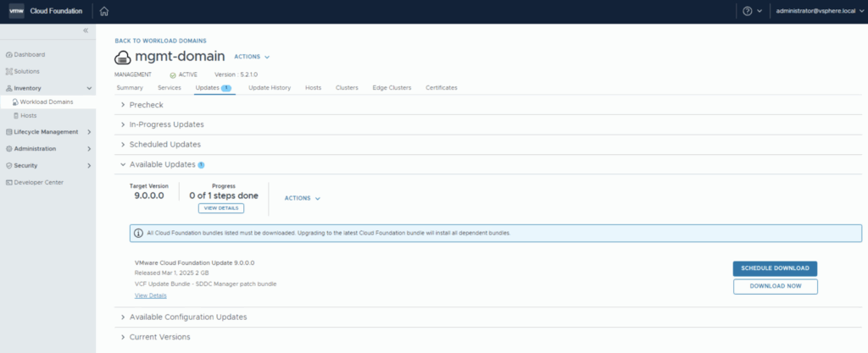Open the Actions dropdown beside mgmt-domain

pyautogui.click(x=251, y=57)
